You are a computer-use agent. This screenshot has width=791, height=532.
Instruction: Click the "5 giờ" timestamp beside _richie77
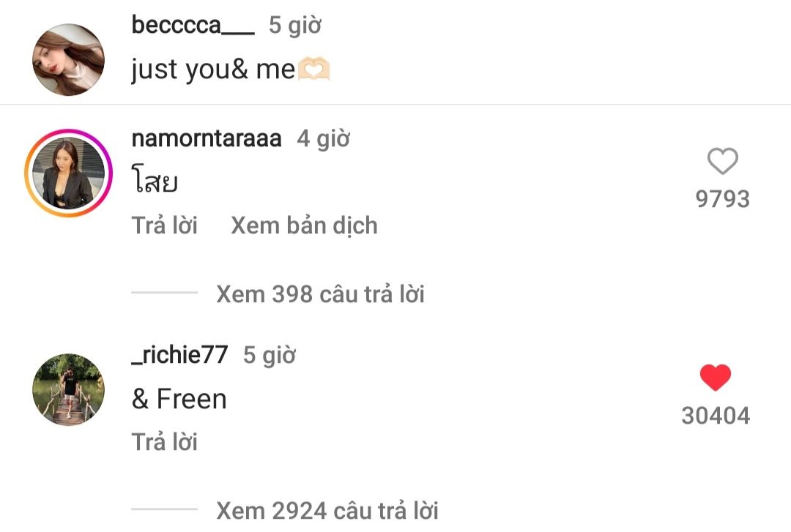point(269,355)
